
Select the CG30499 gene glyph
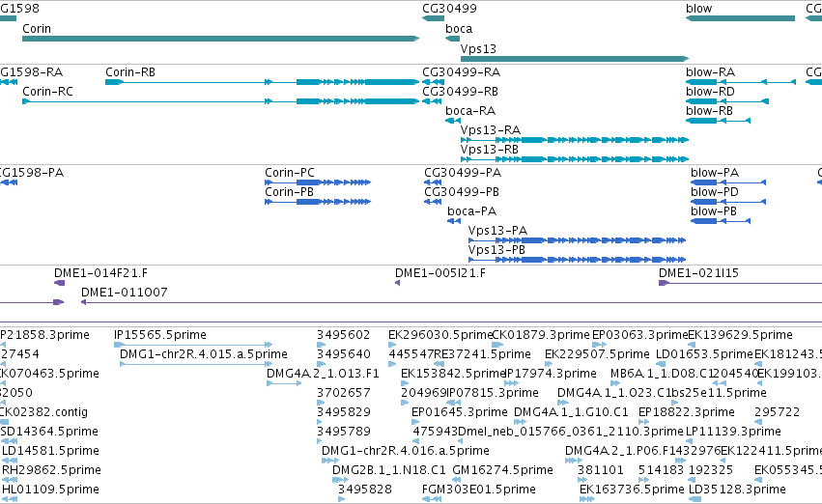click(433, 18)
